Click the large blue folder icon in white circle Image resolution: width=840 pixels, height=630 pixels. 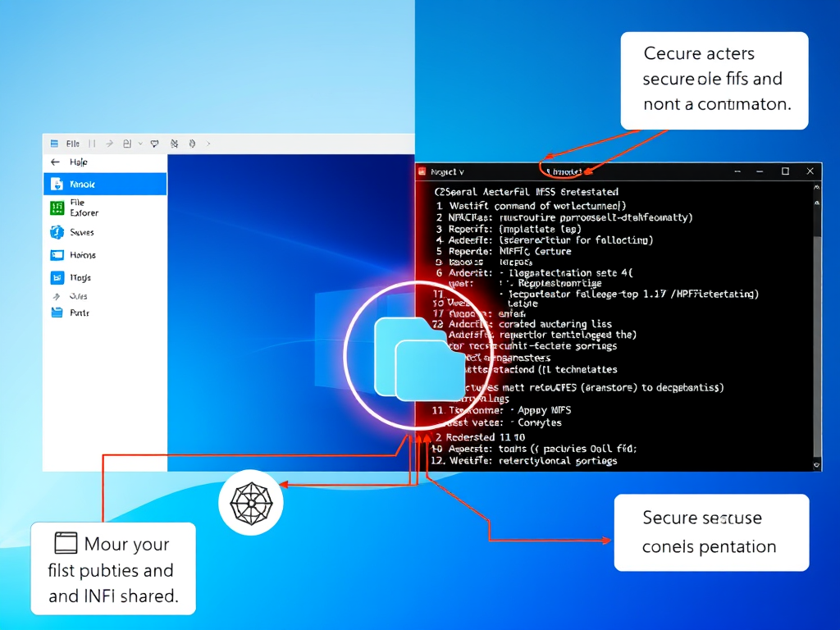[x=419, y=358]
